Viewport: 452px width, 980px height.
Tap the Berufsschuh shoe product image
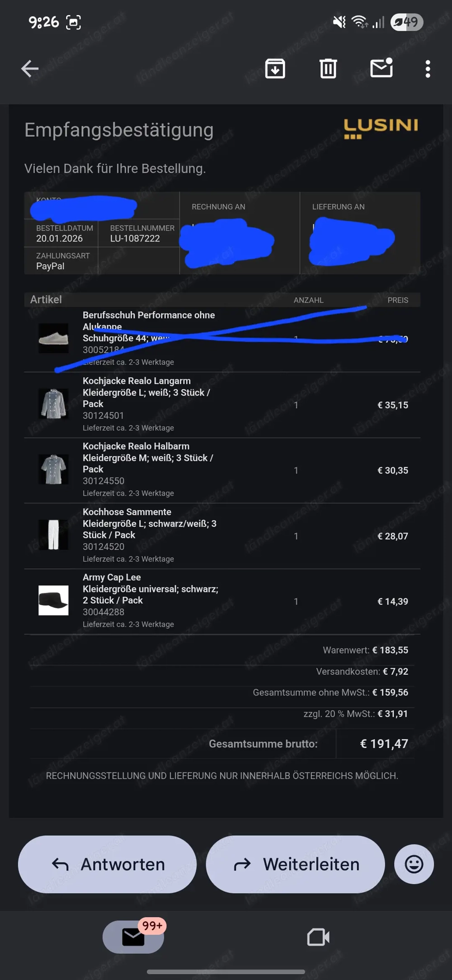tap(53, 338)
